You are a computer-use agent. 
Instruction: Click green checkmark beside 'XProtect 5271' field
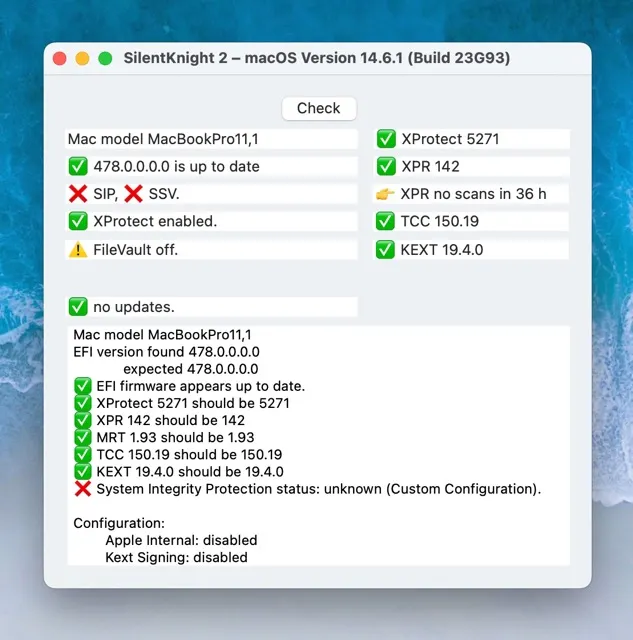pos(386,139)
